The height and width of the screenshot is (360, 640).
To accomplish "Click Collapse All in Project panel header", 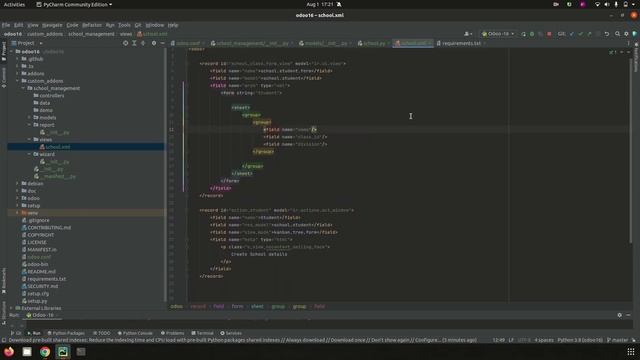I will 143,43.
